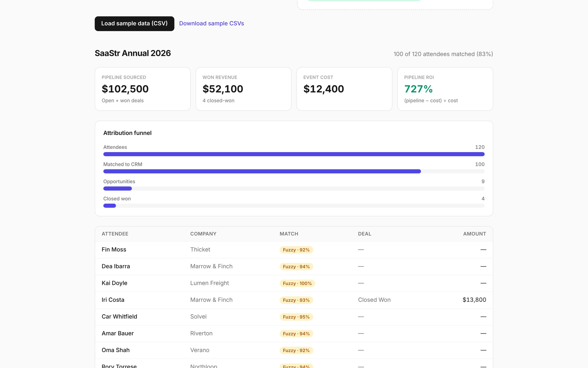Click the Thicket company cell
This screenshot has width=588, height=368.
(200, 250)
